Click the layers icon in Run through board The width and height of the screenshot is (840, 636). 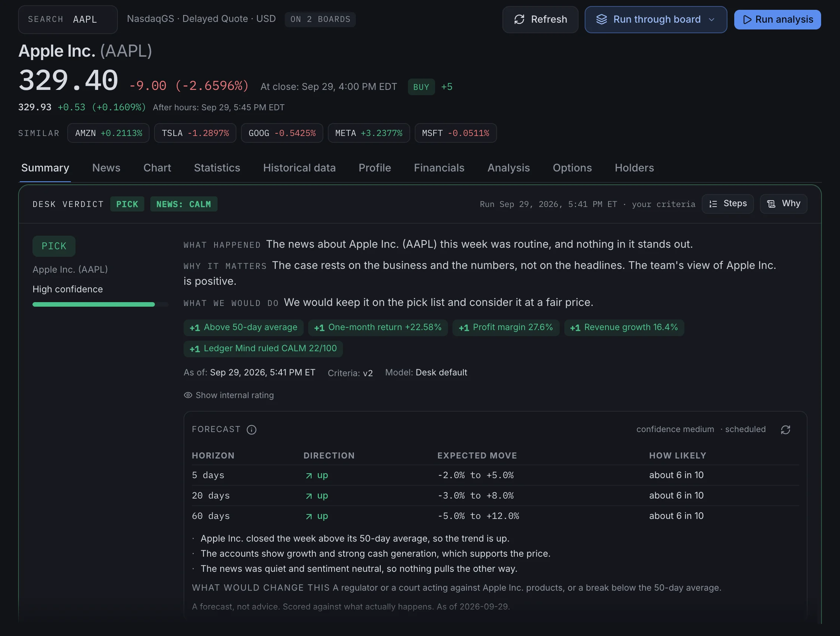click(602, 19)
